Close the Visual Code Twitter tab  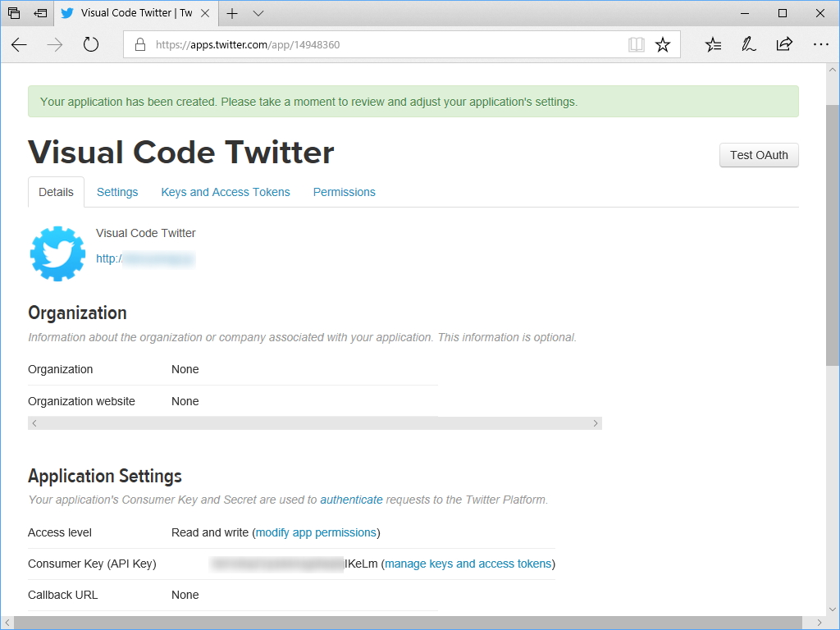[205, 13]
